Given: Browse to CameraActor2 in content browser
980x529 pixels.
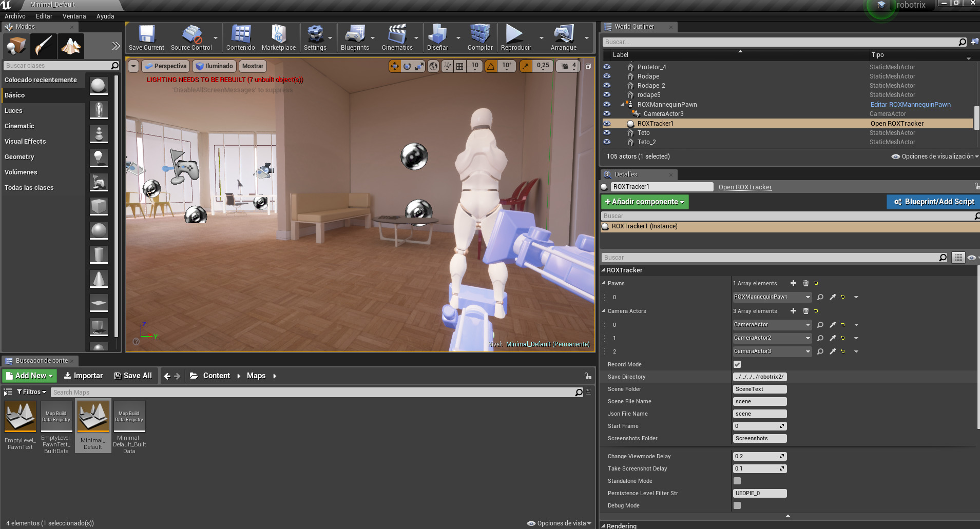Looking at the screenshot, I should pos(820,338).
